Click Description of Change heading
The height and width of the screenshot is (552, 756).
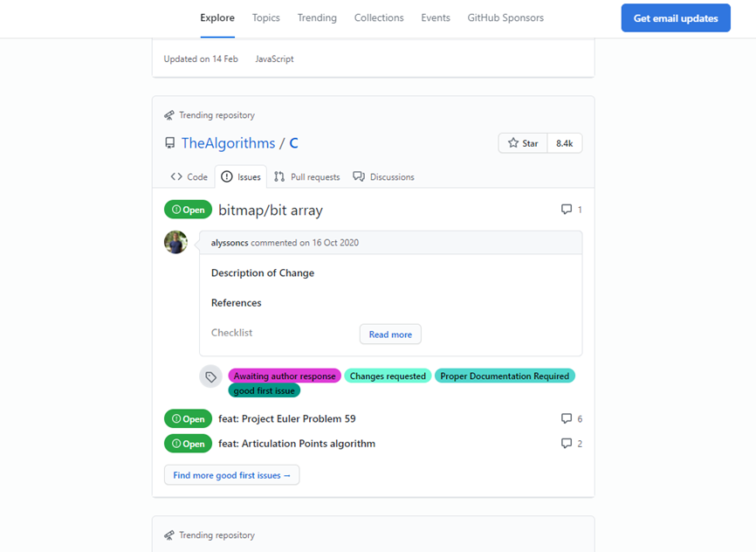tap(263, 273)
